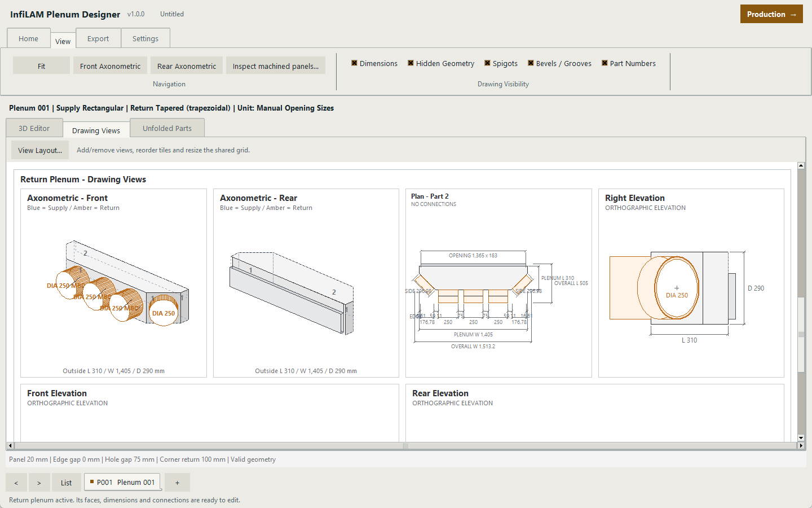Image resolution: width=812 pixels, height=508 pixels.
Task: Click the horizontal scrollbar right arrow
Action: (x=801, y=446)
